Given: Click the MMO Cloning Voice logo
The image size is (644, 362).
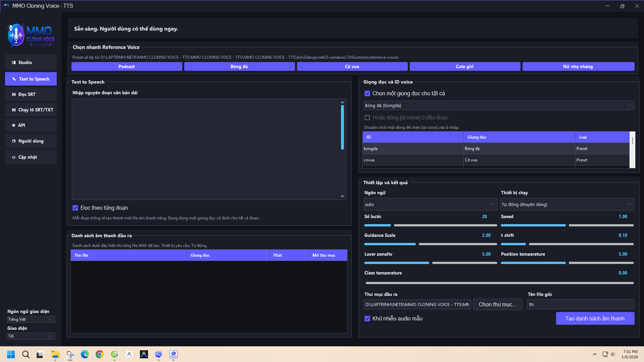Looking at the screenshot, I should 31,35.
